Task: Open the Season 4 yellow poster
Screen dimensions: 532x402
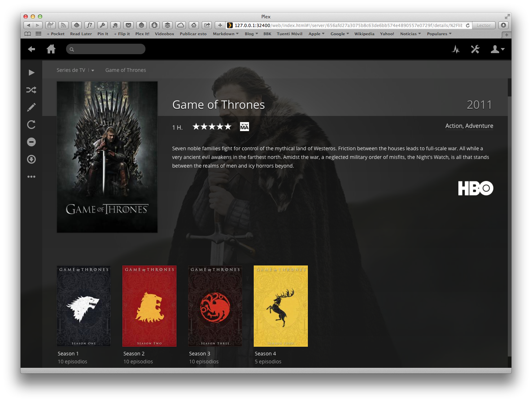Action: (281, 306)
